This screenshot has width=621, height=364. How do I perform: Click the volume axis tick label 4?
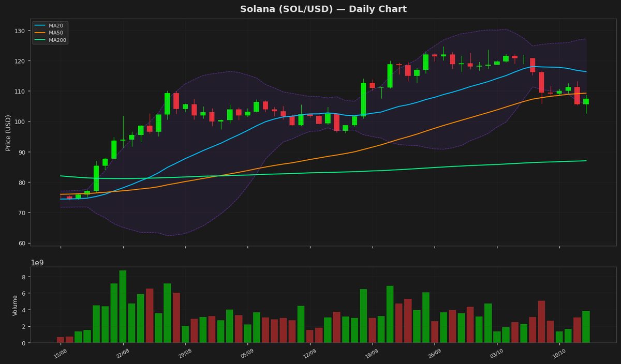coord(24,310)
